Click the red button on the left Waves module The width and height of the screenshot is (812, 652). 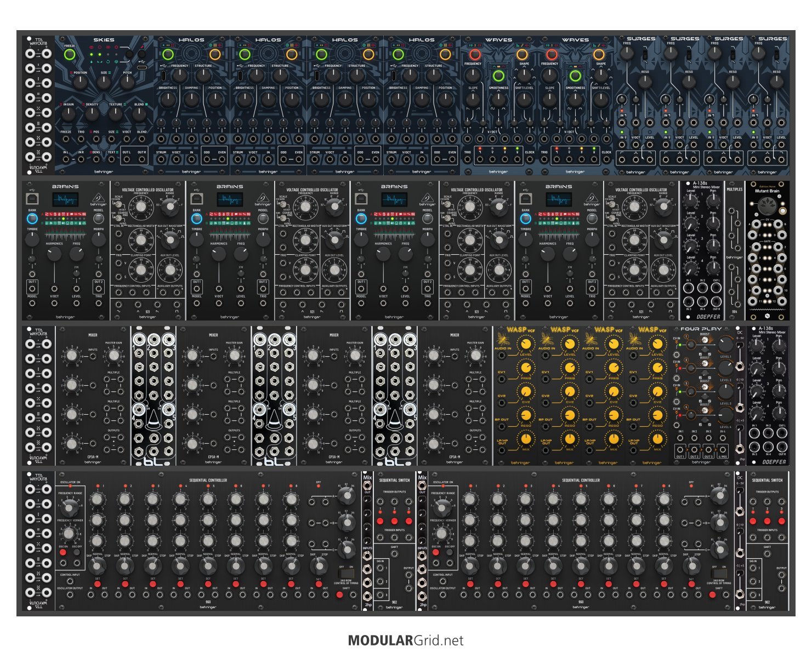tap(475, 55)
